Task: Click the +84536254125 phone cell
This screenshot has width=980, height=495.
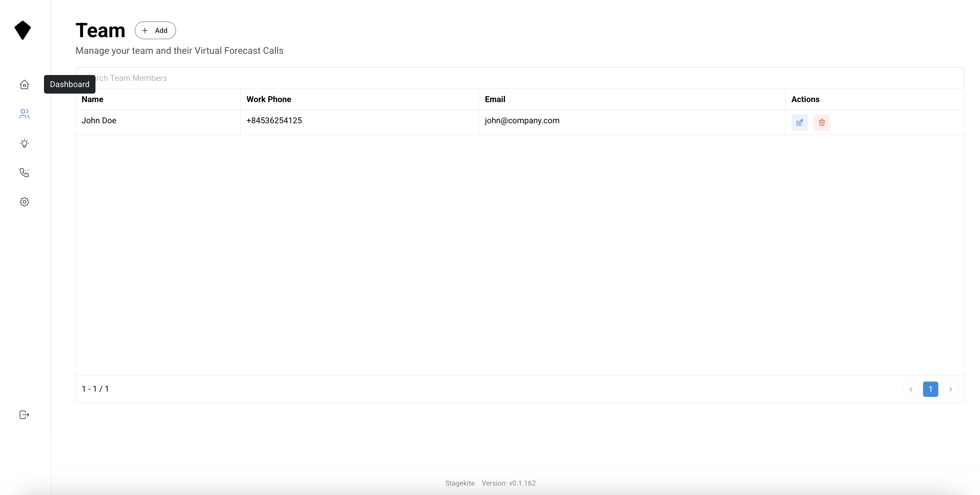Action: (274, 121)
